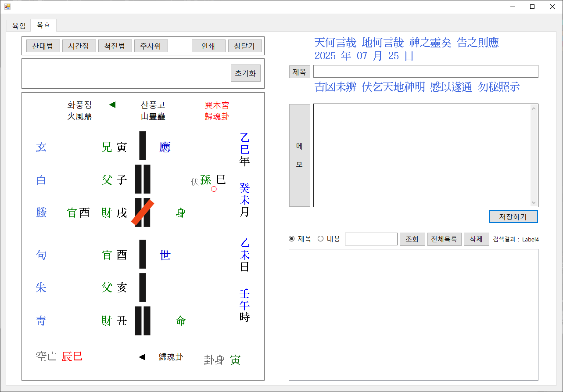Click the black arrow beside 歸魂卦 at bottom
The image size is (563, 392).
coord(142,357)
